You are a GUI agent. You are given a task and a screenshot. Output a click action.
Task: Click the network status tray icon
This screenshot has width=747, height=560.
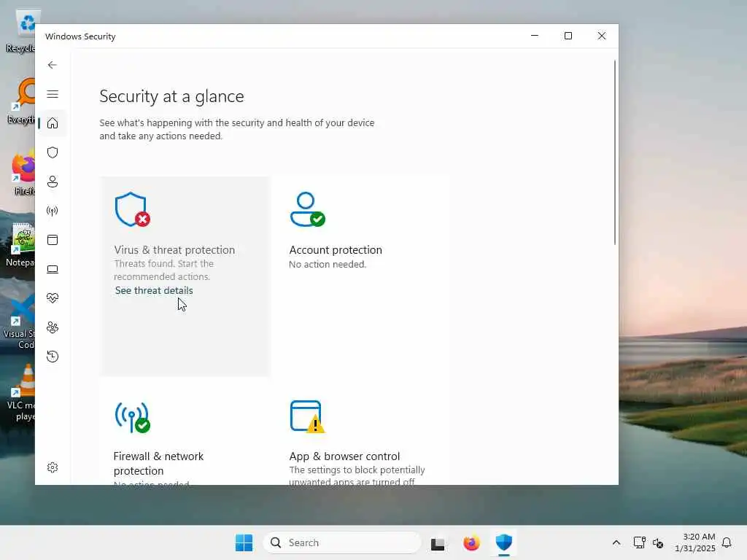click(639, 542)
